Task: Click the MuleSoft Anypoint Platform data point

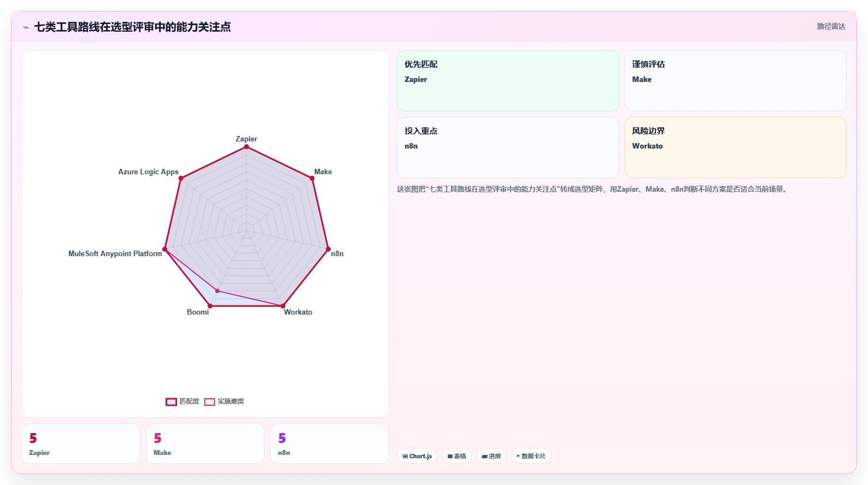Action: point(165,249)
